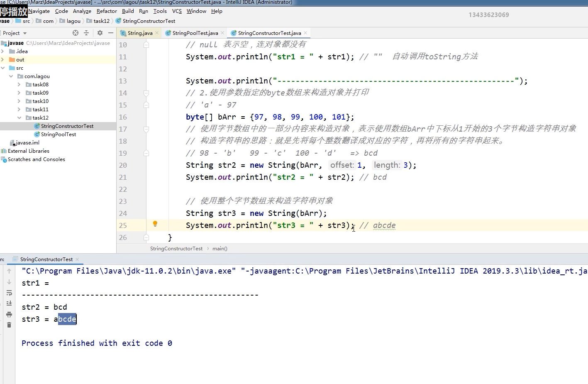Expand the task11 package

pyautogui.click(x=19, y=110)
